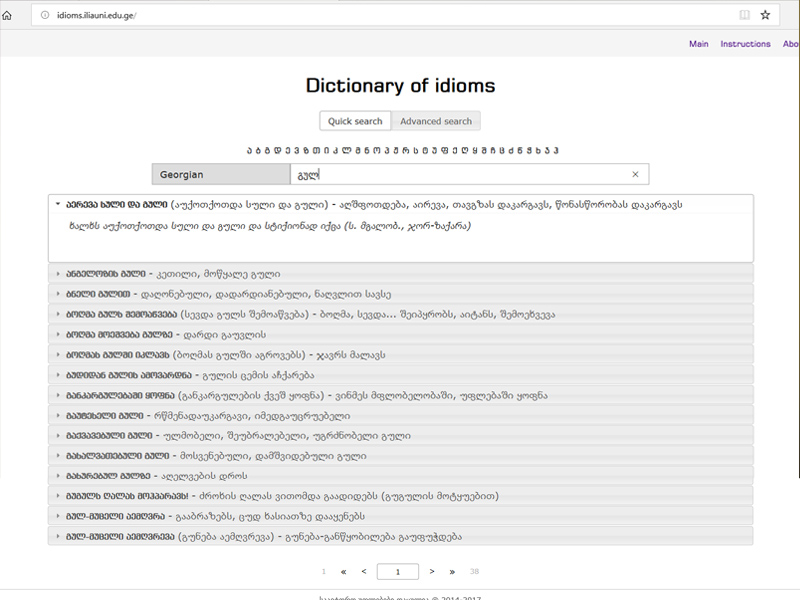Screen dimensions: 800x600
Task: Select letter რ in the alphabet row
Action: [x=407, y=151]
